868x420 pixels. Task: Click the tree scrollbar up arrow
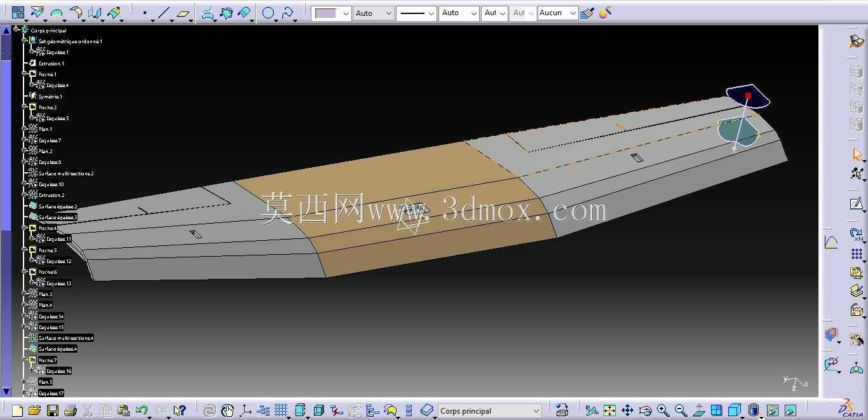(x=6, y=30)
